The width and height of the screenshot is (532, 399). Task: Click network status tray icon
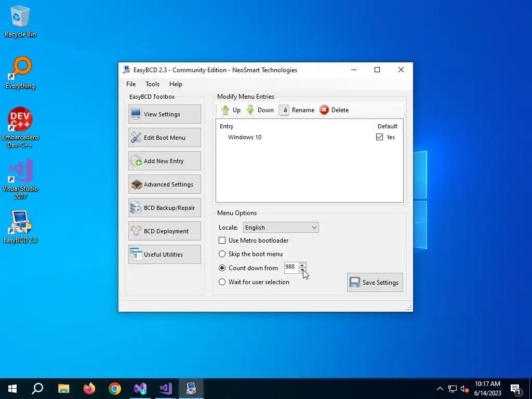tap(453, 389)
